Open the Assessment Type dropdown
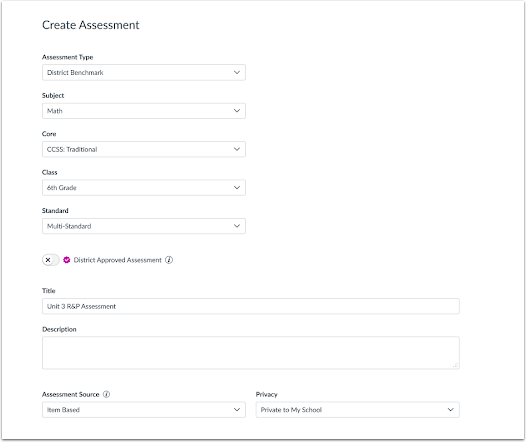 point(144,72)
